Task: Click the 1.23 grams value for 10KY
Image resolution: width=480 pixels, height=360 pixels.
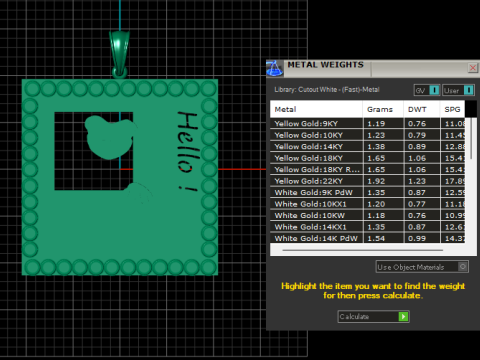Action: 376,135
